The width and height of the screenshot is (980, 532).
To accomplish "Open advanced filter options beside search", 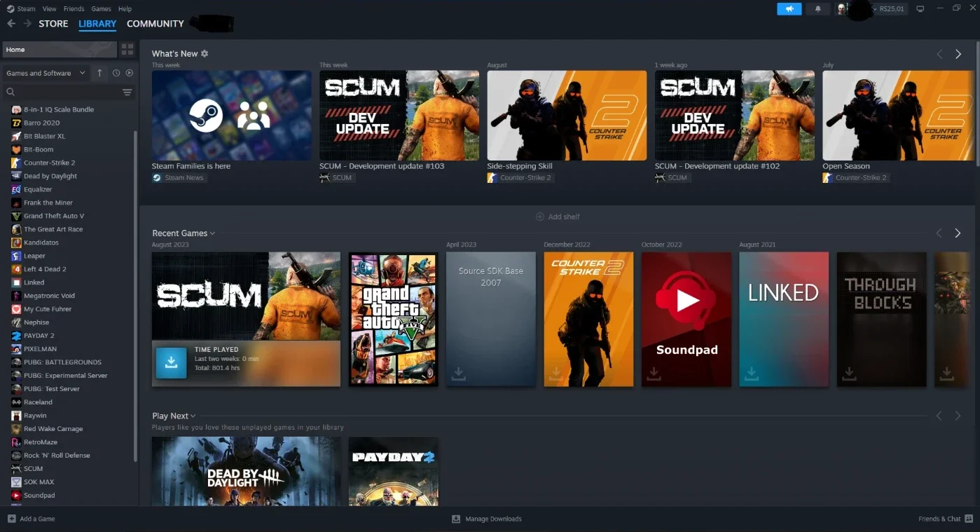I will [127, 92].
